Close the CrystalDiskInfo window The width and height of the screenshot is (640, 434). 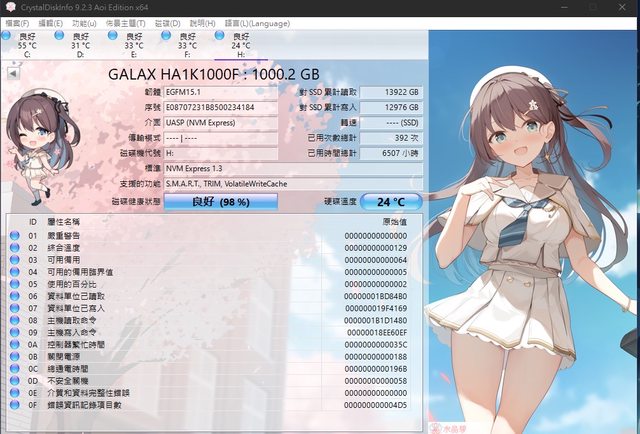pos(622,7)
